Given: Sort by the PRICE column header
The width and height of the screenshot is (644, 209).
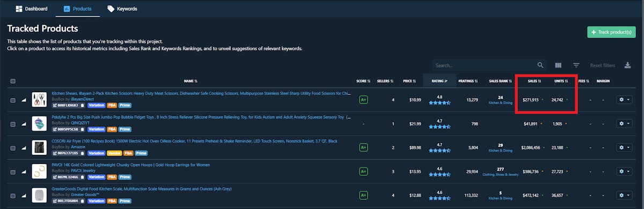Looking at the screenshot, I should [x=410, y=81].
